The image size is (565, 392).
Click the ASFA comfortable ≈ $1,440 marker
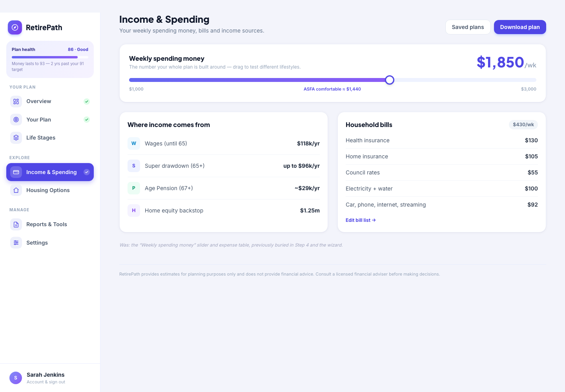pyautogui.click(x=332, y=89)
